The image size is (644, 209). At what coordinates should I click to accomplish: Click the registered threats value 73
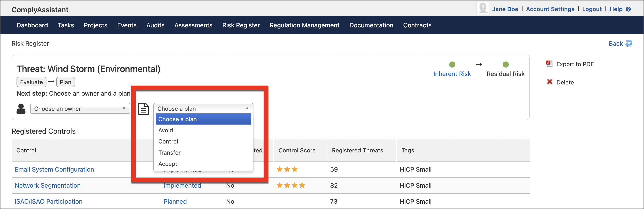click(334, 201)
